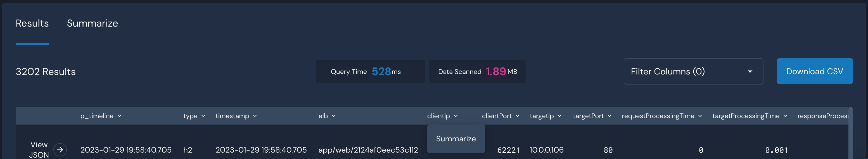Click the requestProcessingTime value 0

(x=701, y=150)
